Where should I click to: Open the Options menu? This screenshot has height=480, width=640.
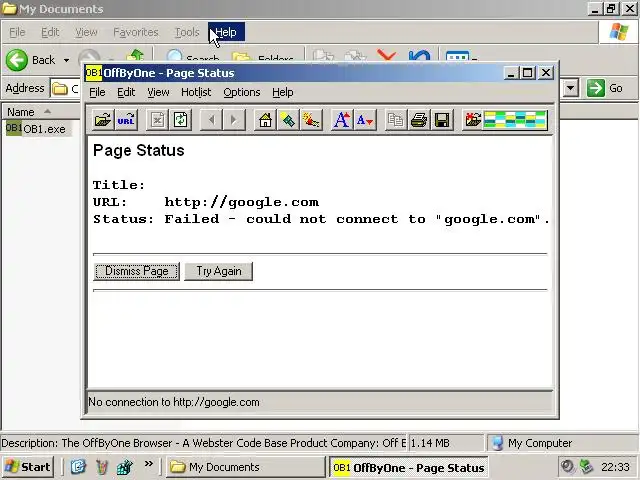pos(242,92)
